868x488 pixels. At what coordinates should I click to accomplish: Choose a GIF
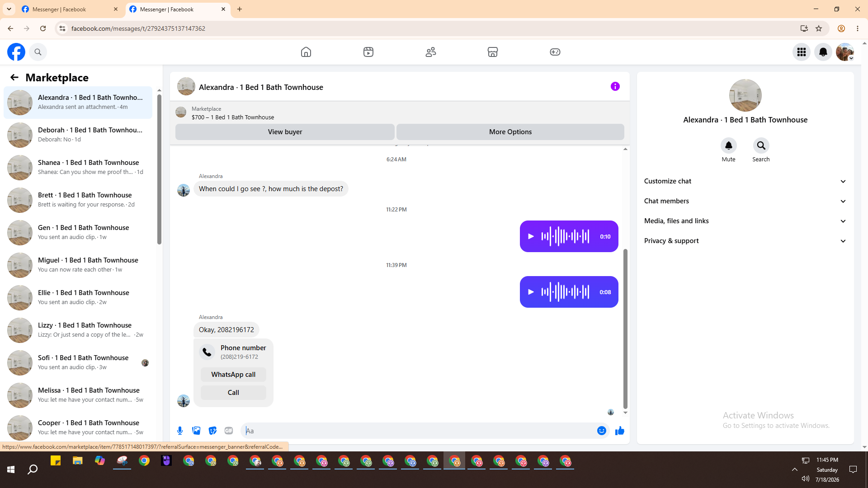tap(229, 431)
